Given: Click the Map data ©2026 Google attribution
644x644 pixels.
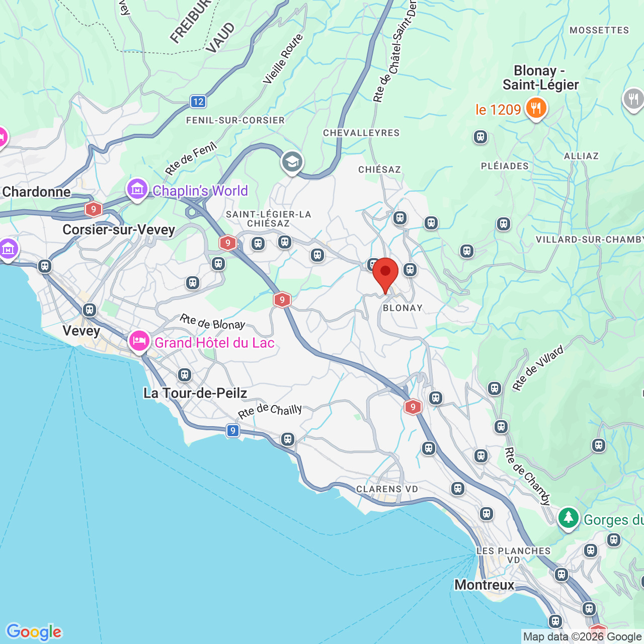Looking at the screenshot, I should pos(583,637).
